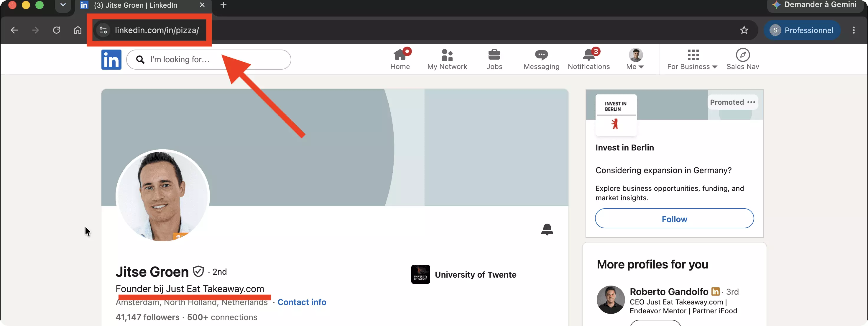Screen dimensions: 868x326
Task: Open the Contact info link
Action: [302, 302]
